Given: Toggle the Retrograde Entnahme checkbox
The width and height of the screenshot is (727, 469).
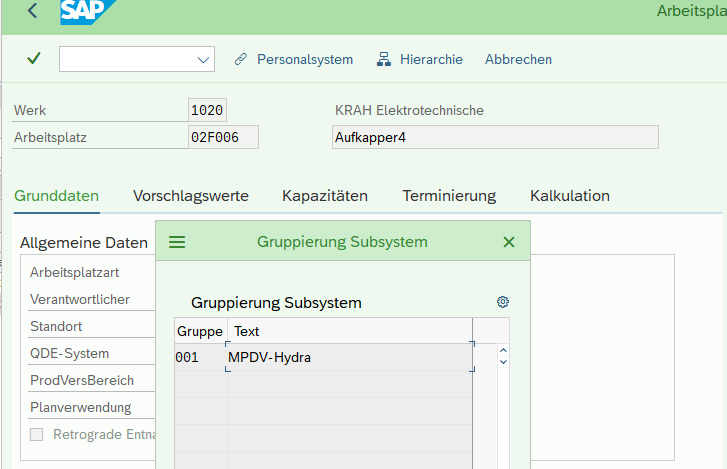Looking at the screenshot, I should [37, 434].
